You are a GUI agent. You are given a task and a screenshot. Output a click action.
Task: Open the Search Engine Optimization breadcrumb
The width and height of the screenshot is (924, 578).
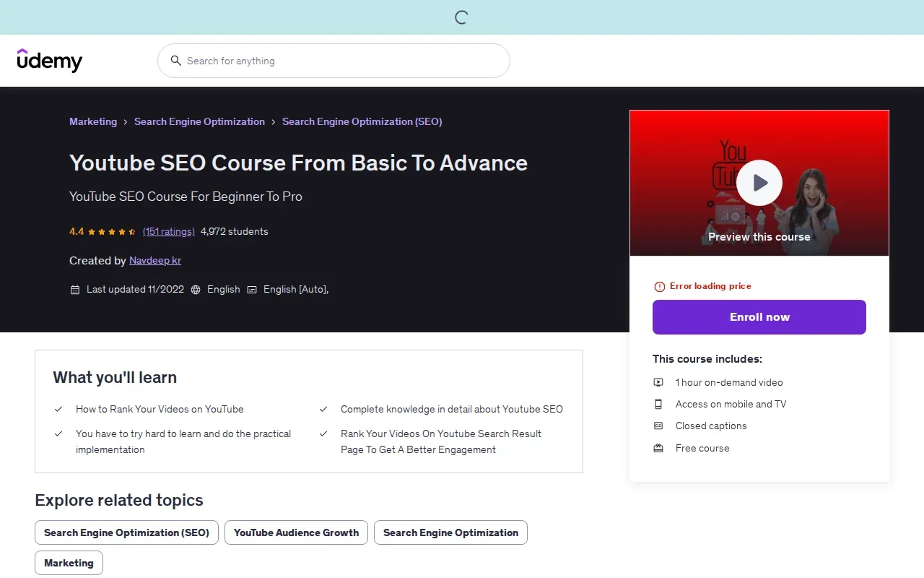point(199,121)
